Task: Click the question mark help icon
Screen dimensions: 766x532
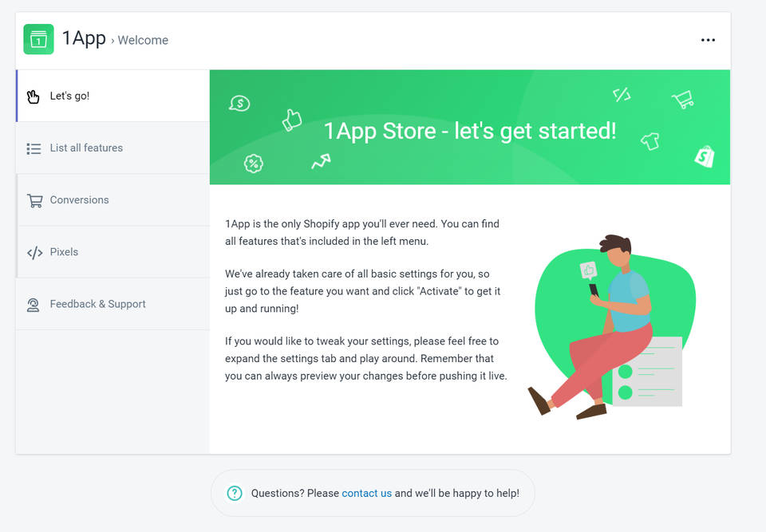Action: click(x=234, y=493)
